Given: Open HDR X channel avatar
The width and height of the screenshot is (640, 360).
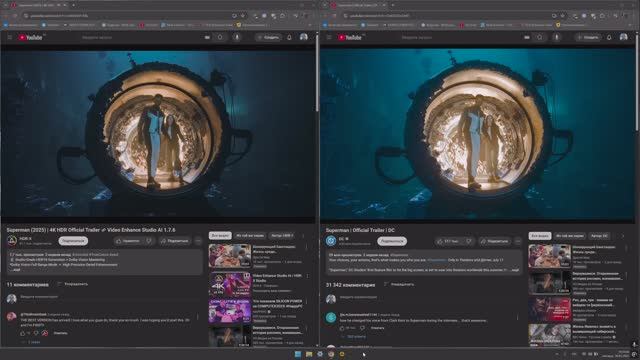Looking at the screenshot, I should 12,241.
